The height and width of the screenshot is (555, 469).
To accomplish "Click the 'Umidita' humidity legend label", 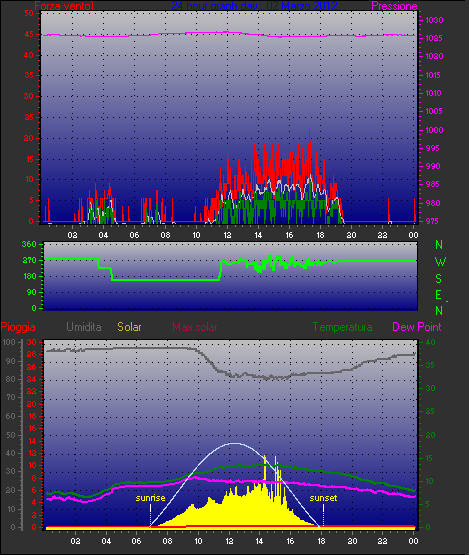I will 84,327.
